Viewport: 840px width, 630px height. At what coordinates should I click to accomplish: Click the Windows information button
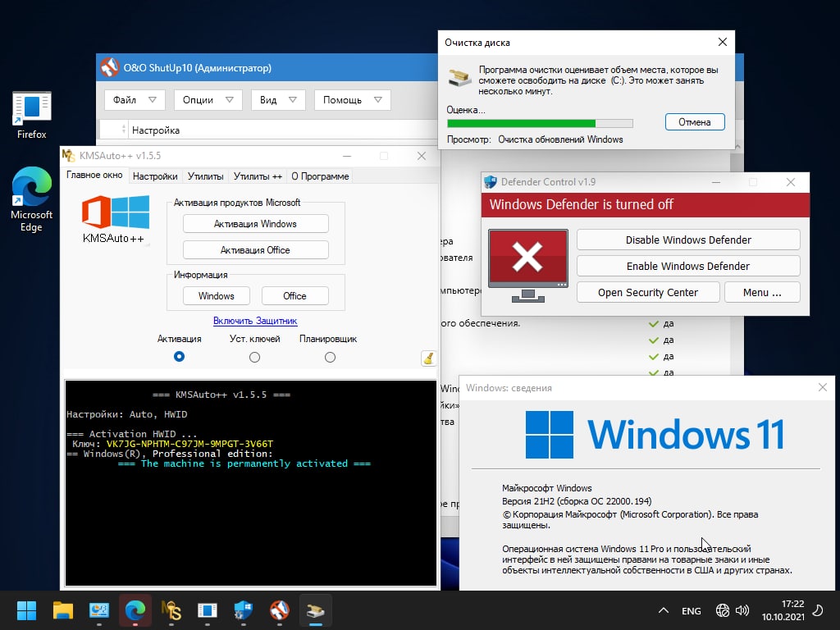click(x=217, y=295)
